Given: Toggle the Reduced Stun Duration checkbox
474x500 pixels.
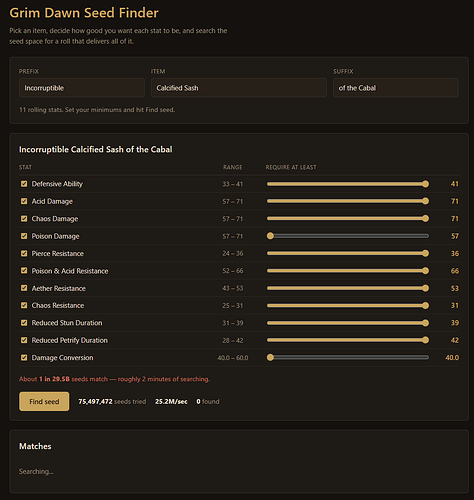Looking at the screenshot, I should point(24,323).
